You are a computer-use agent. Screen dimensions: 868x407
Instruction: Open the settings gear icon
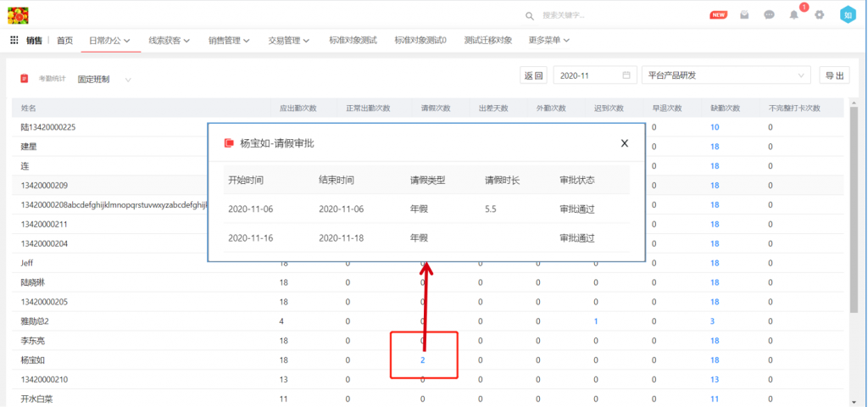point(819,15)
